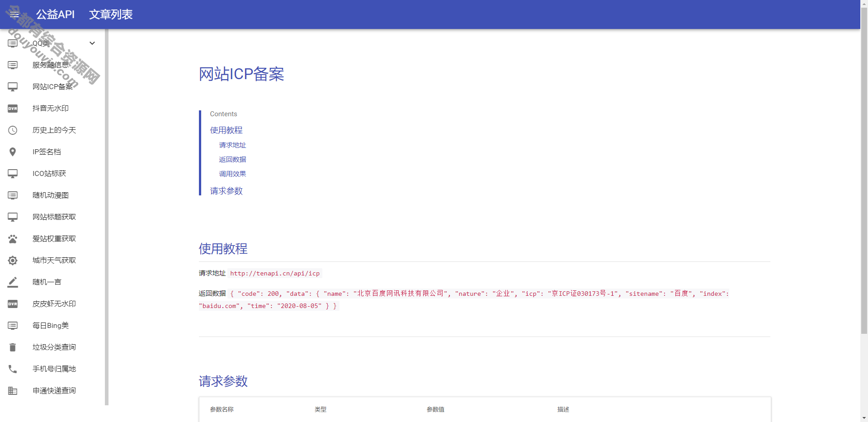Click the 类型 table header
The height and width of the screenshot is (422, 868).
pos(321,409)
